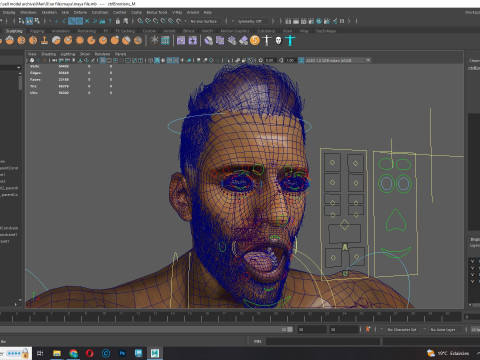This screenshot has height=360, width=480.
Task: Select the Sculpt tool on the shelf
Action: (10, 41)
